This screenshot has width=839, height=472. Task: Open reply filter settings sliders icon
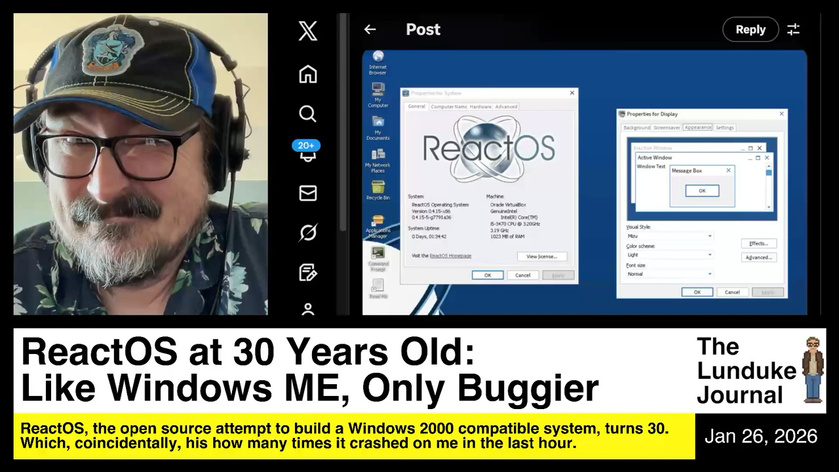794,30
